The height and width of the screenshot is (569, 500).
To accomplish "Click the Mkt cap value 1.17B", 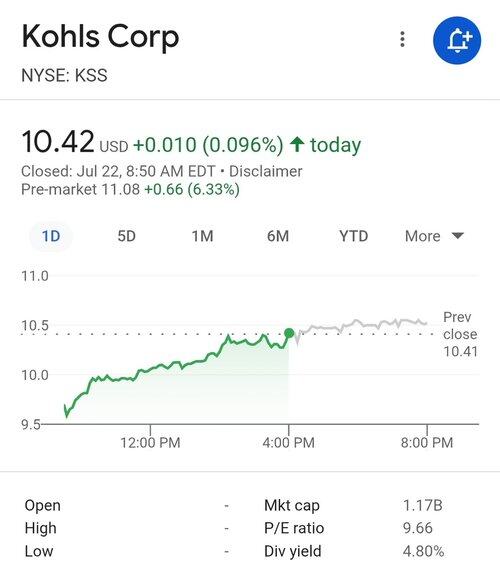I will pos(423,505).
